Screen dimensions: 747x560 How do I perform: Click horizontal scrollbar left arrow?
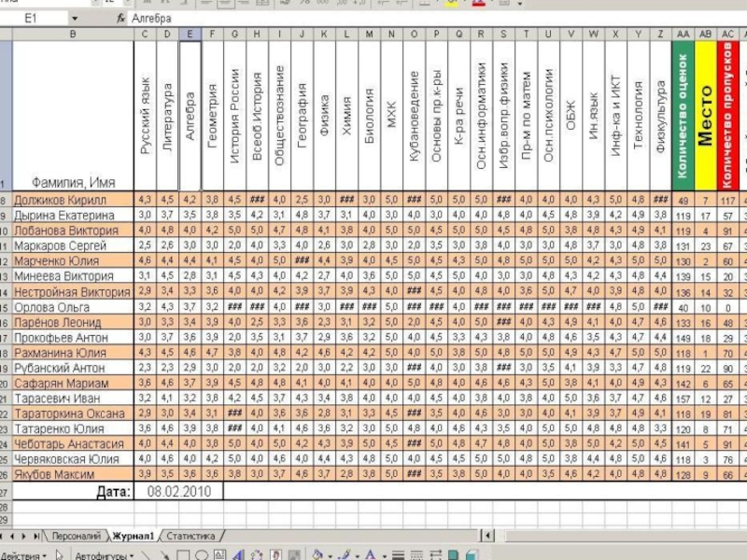point(487,536)
